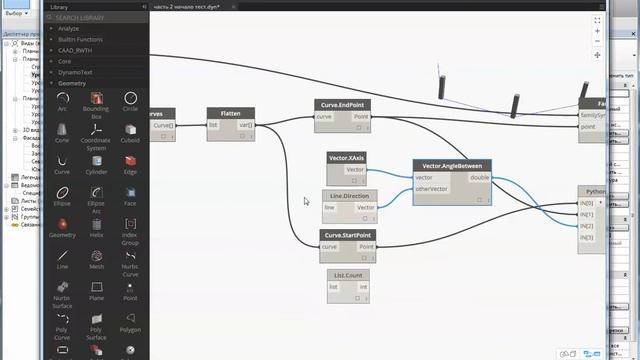Select the Helix library icon
Screen dimensions: 640x360
point(96,224)
